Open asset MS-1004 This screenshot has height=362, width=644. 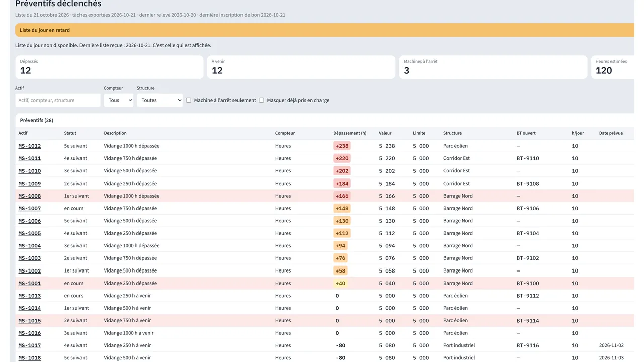(x=30, y=246)
